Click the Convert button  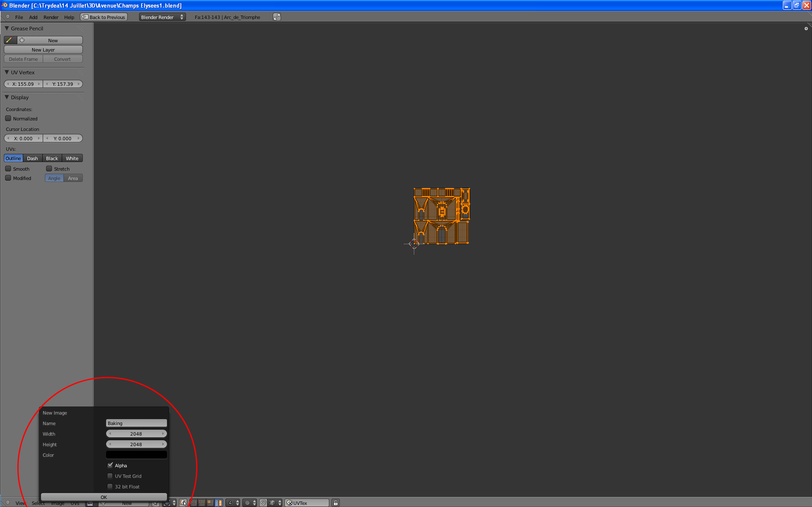point(63,59)
